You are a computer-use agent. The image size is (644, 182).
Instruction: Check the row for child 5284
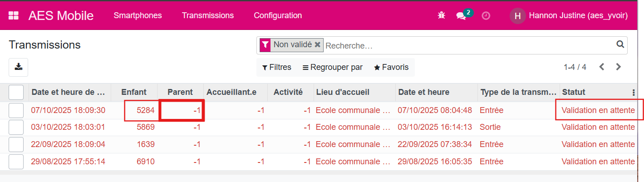(16, 110)
